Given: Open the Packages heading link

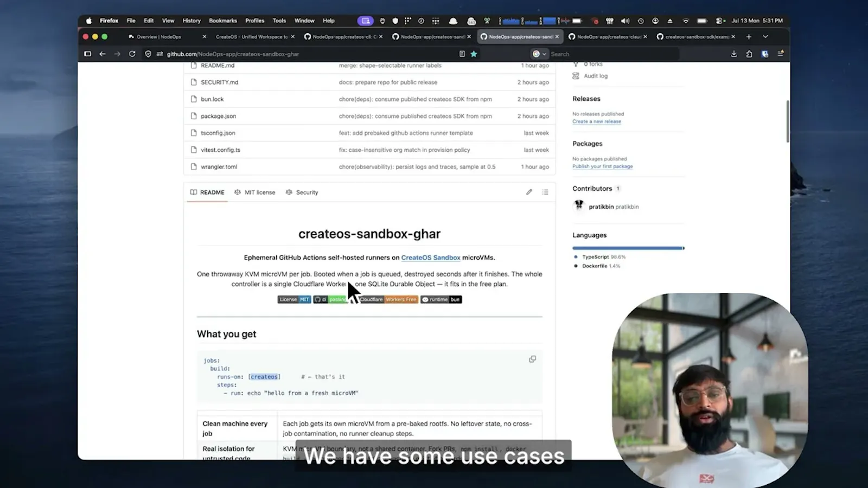Looking at the screenshot, I should 588,144.
